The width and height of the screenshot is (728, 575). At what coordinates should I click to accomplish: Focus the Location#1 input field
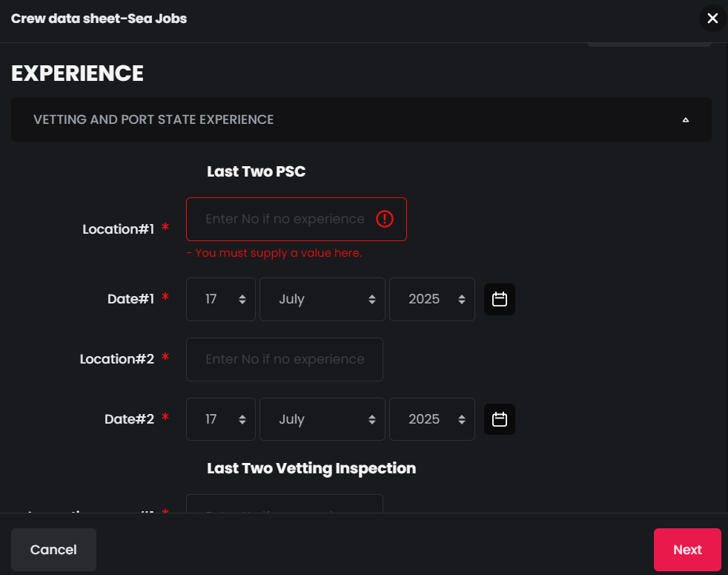[297, 220]
